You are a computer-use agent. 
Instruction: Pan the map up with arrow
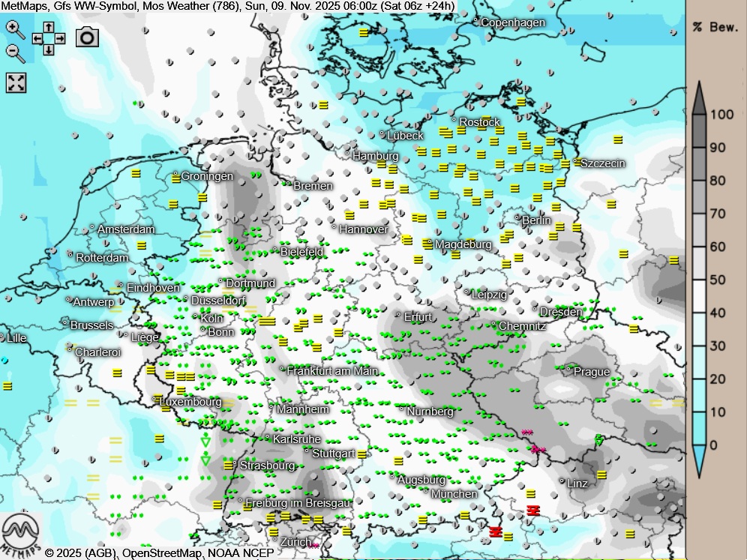(49, 27)
